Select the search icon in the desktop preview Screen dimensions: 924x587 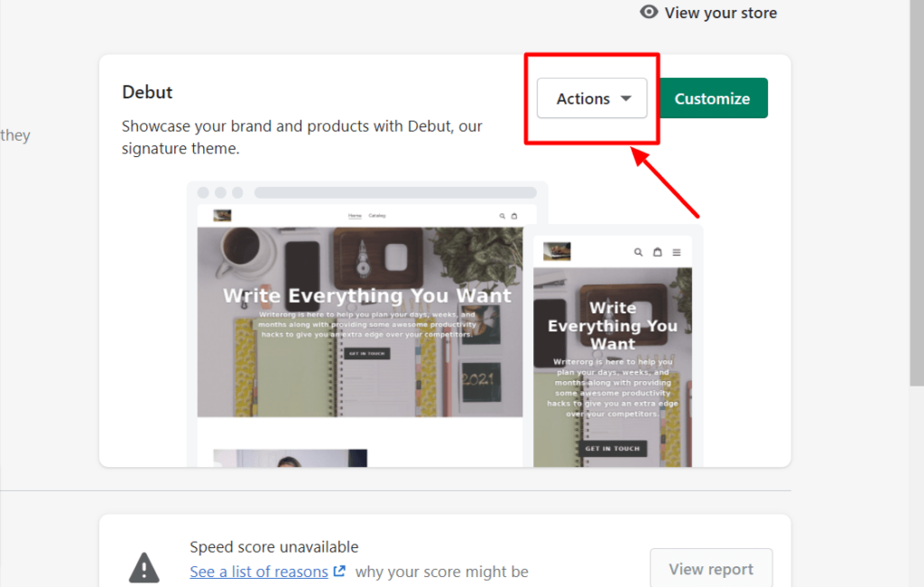tap(502, 215)
